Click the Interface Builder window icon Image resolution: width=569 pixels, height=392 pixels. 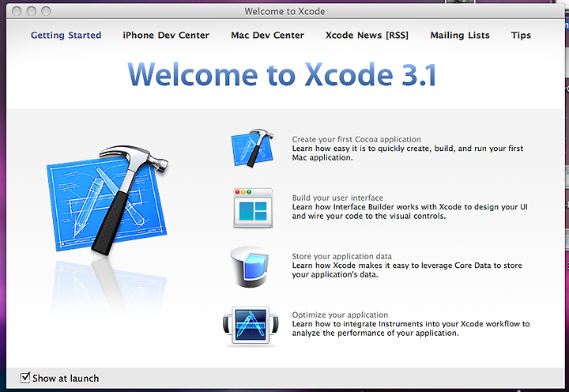pyautogui.click(x=253, y=208)
